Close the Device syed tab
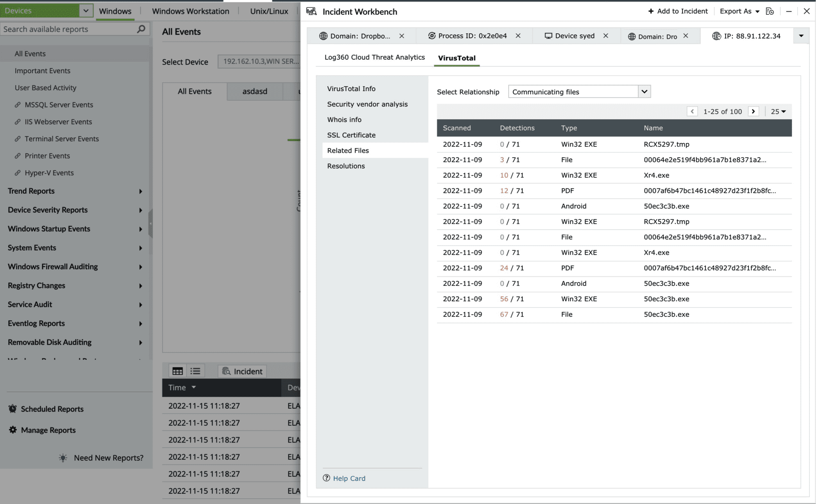 606,36
